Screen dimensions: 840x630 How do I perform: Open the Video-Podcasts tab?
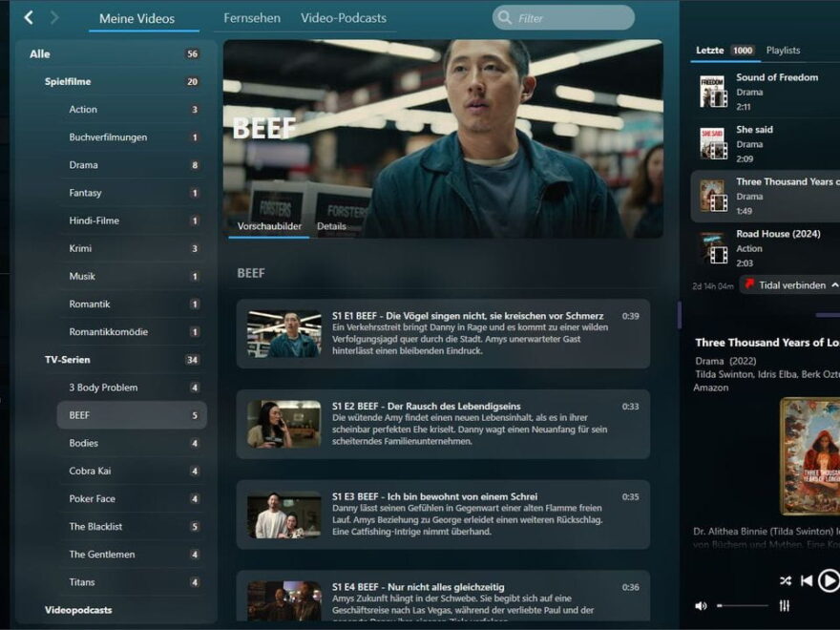coord(344,18)
